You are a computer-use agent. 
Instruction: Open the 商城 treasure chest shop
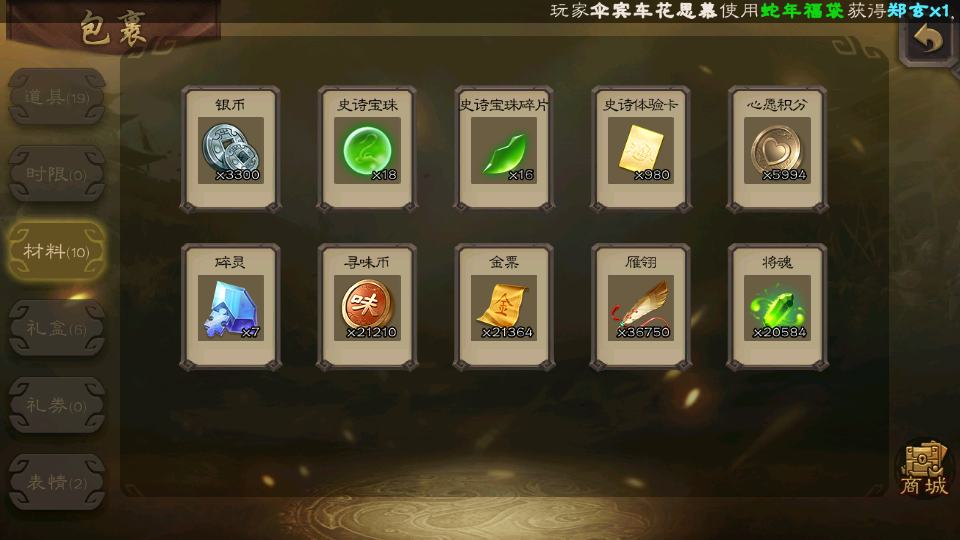click(924, 469)
